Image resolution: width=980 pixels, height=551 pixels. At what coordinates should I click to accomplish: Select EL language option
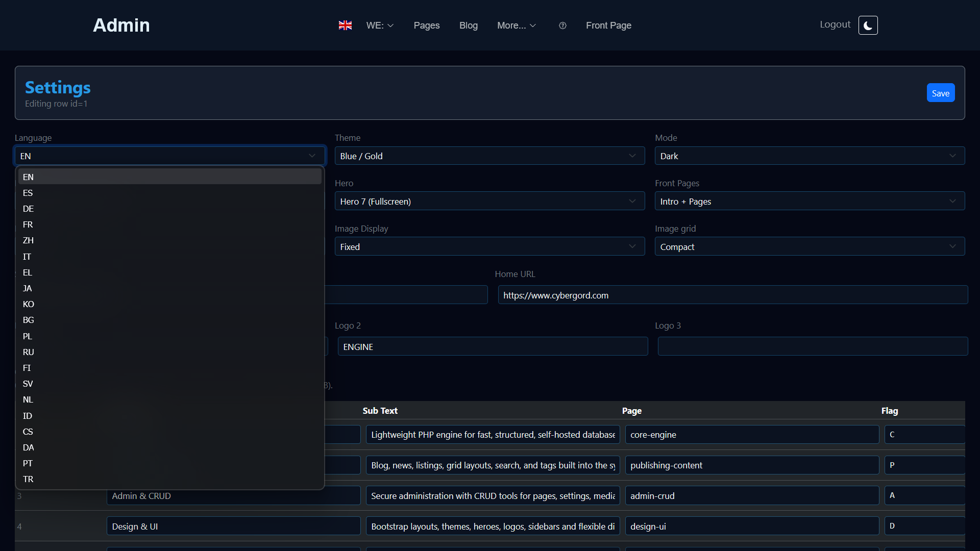click(170, 272)
